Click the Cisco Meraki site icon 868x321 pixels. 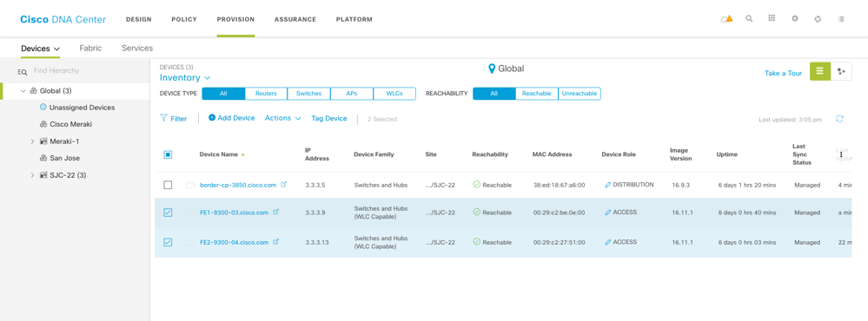pos(43,124)
